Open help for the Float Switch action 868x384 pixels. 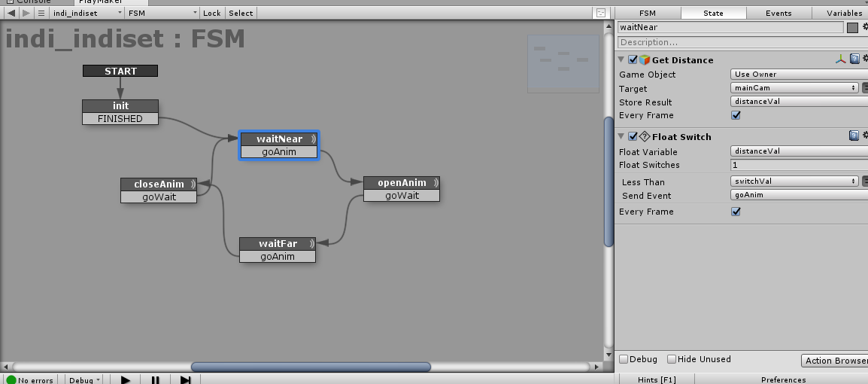[x=854, y=136]
